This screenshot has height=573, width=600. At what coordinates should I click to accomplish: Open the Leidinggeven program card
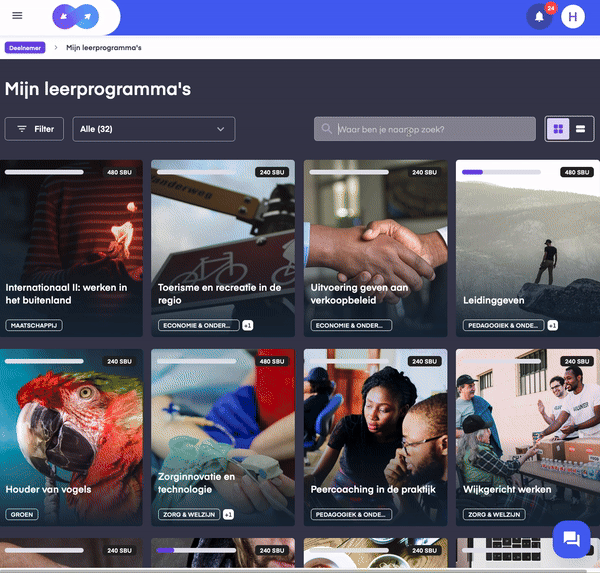click(528, 248)
